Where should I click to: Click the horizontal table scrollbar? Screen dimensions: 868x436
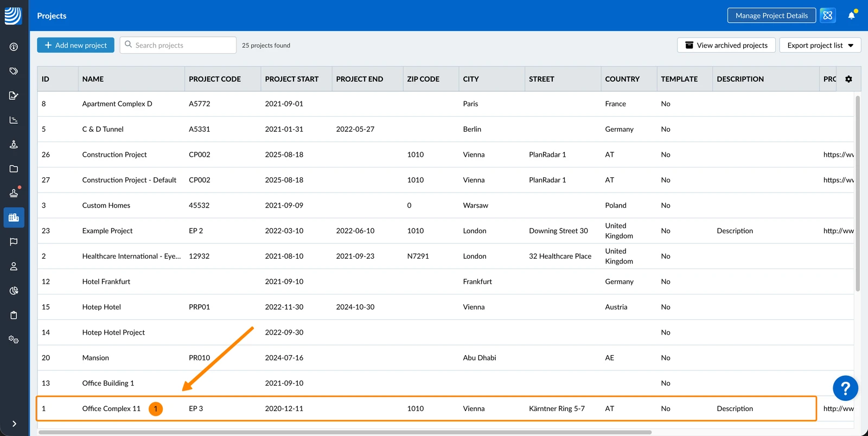click(x=345, y=432)
